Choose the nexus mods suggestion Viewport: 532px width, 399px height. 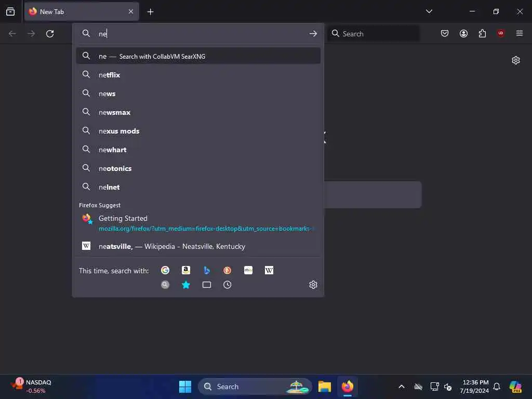pos(198,131)
